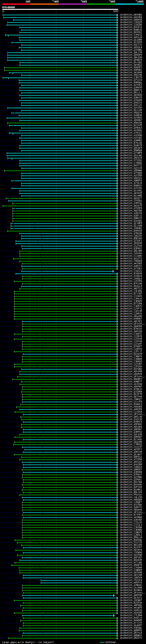146x644 pixels.
Task: Open hit UniRef100_B9RDA1
Action: 131,82
